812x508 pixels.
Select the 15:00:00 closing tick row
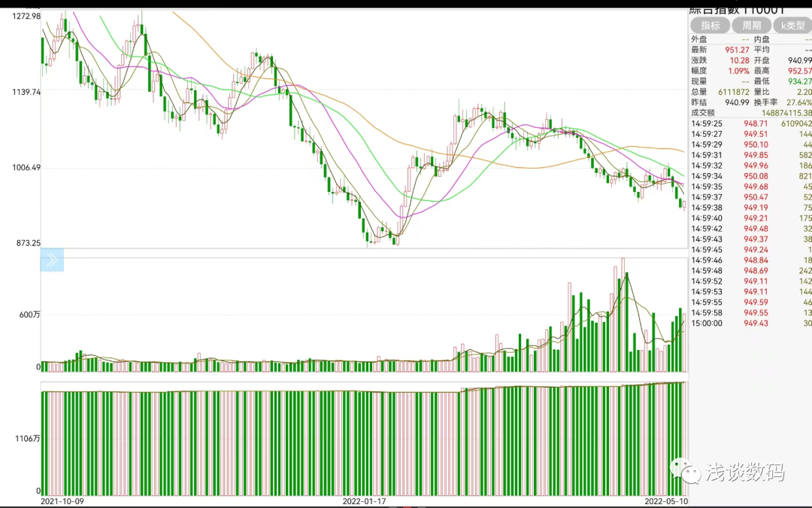point(751,323)
